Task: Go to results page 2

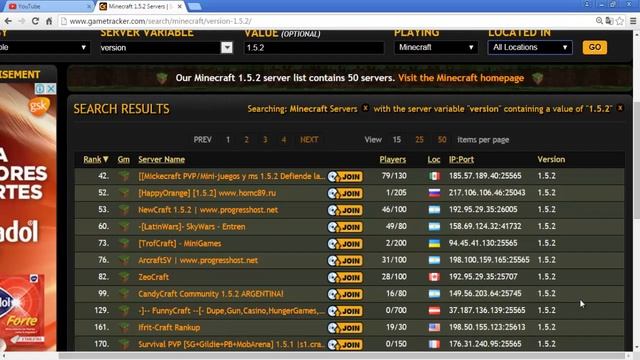Action: tap(246, 140)
